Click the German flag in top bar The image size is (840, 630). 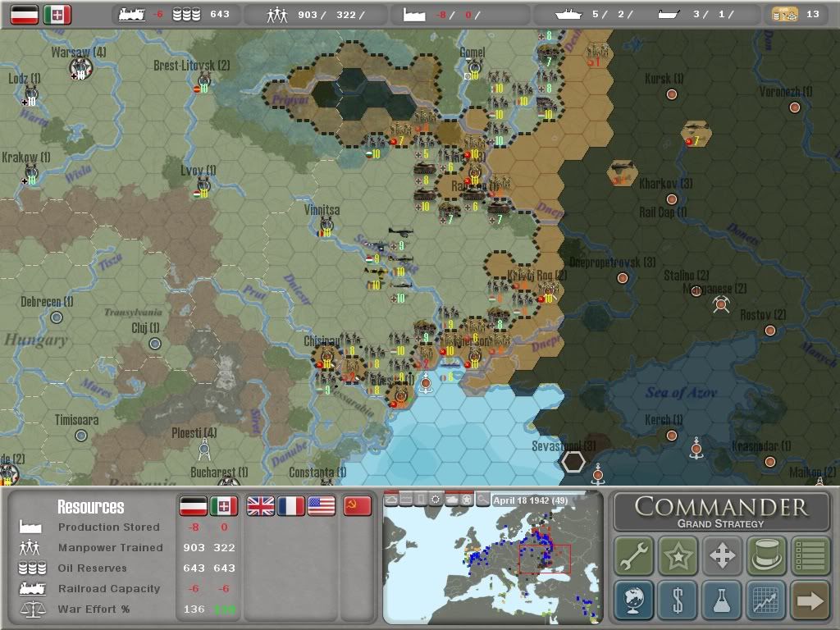[x=25, y=15]
